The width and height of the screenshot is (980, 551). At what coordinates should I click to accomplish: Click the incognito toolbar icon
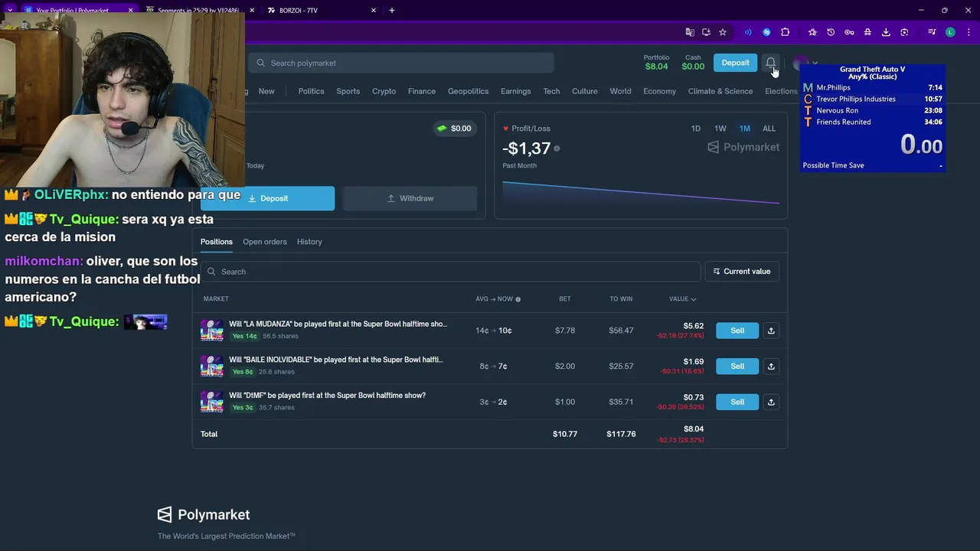[867, 32]
